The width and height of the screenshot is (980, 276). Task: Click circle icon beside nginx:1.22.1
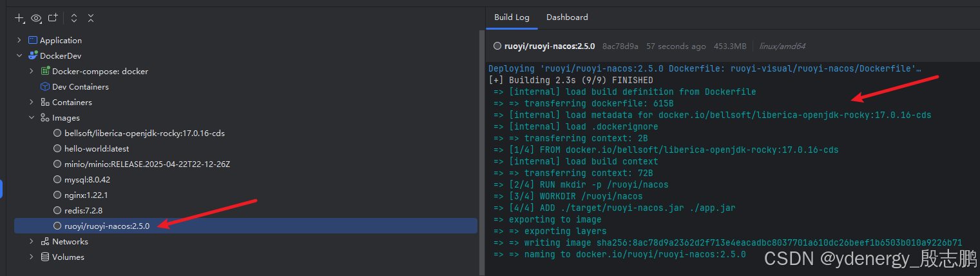pos(57,195)
